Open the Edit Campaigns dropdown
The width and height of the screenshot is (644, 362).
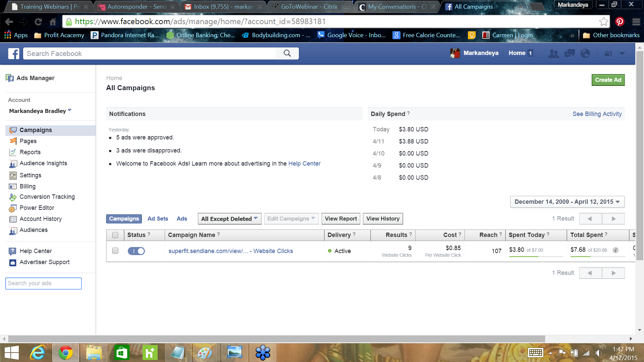[291, 219]
